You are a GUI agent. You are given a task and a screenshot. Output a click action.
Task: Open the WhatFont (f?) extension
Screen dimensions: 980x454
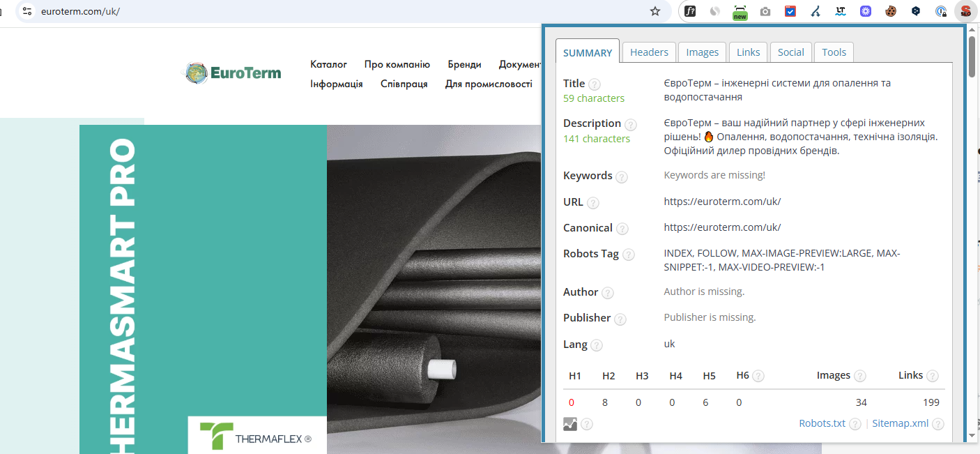[x=690, y=11]
